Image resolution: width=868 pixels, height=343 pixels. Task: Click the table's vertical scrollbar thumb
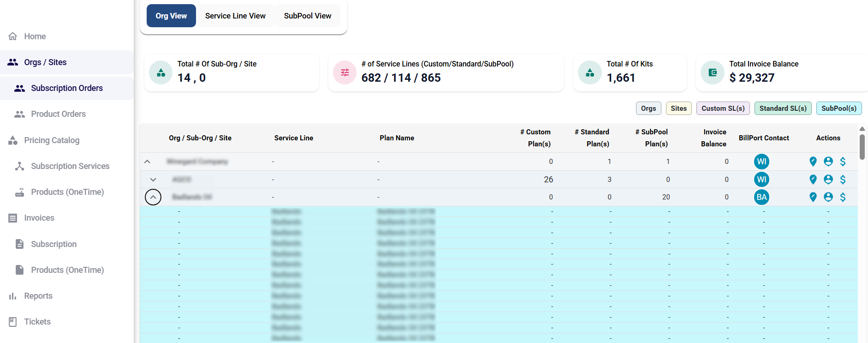[862, 146]
